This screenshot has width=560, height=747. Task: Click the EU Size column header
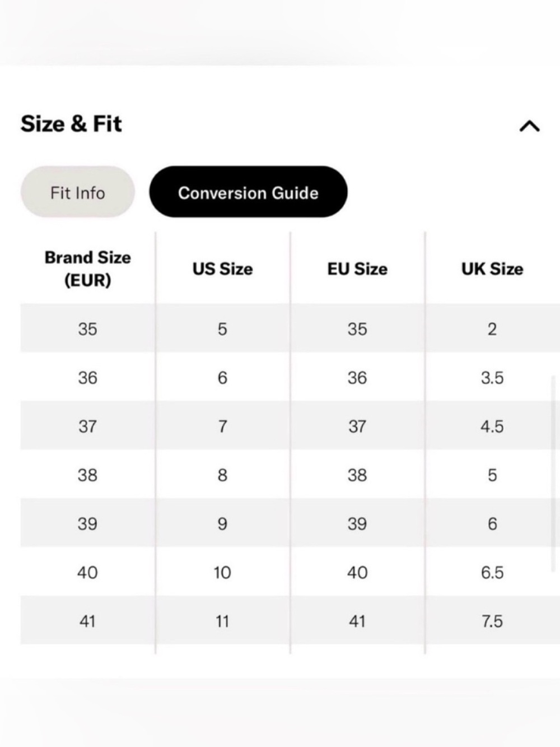pos(357,268)
